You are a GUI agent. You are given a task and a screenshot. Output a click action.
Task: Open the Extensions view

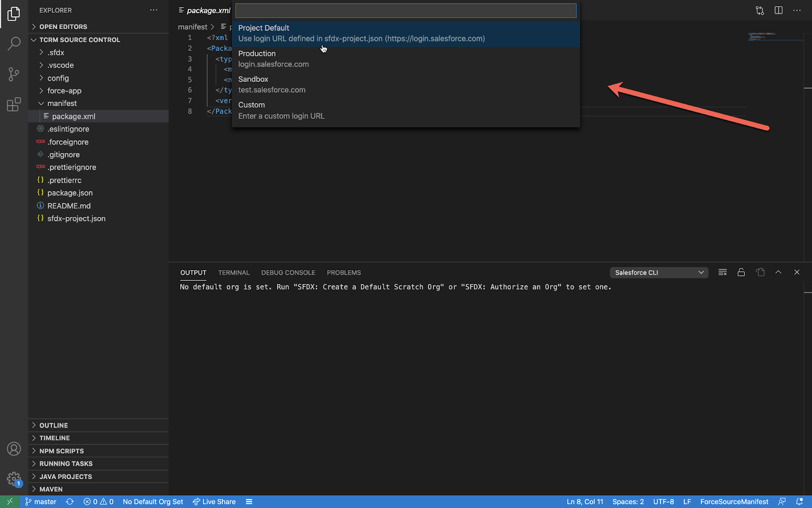pyautogui.click(x=14, y=104)
